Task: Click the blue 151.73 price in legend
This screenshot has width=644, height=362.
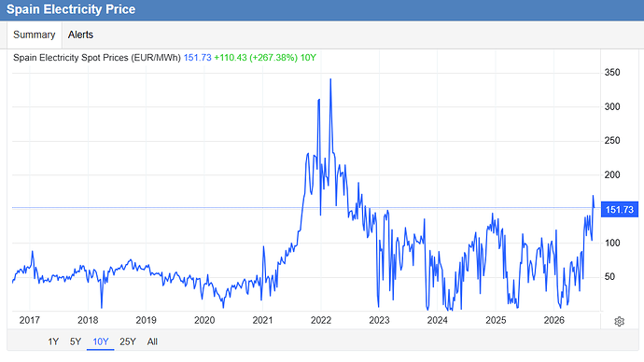Action: click(197, 58)
